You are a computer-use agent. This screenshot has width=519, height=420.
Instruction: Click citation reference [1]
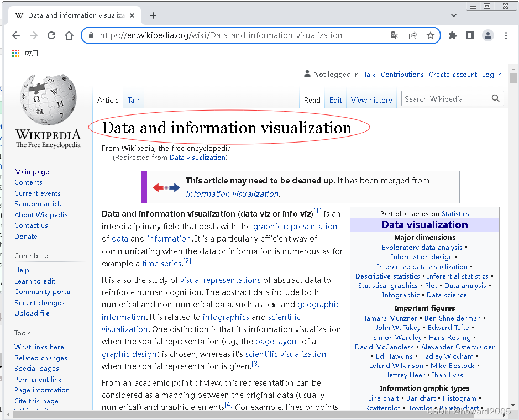coord(318,211)
